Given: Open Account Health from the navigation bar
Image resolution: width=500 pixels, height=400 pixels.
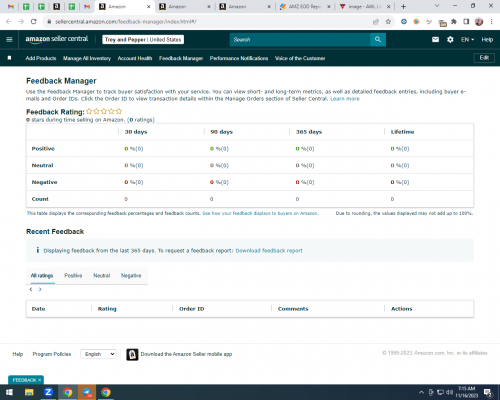Looking at the screenshot, I should pos(135,58).
